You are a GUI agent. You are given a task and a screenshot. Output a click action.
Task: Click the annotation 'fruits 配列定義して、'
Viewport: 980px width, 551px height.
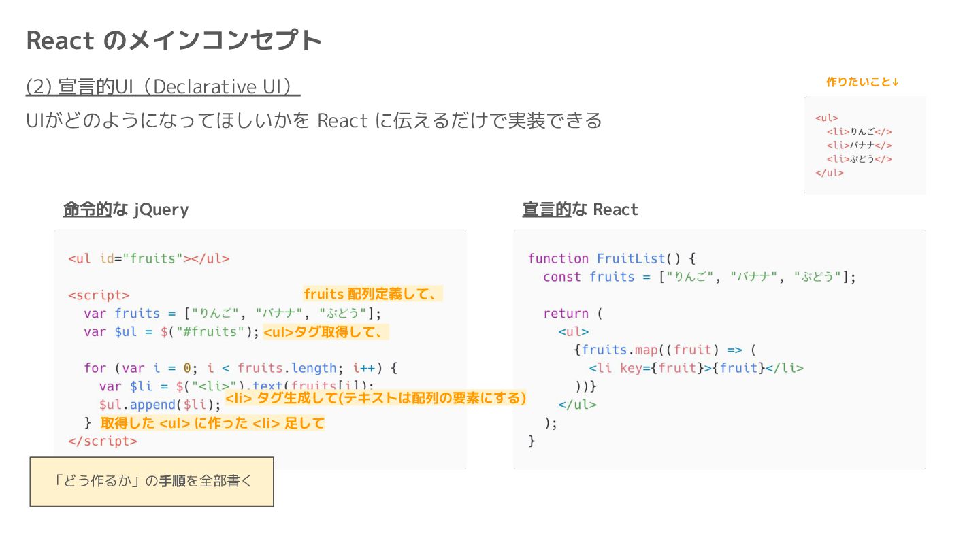click(374, 294)
